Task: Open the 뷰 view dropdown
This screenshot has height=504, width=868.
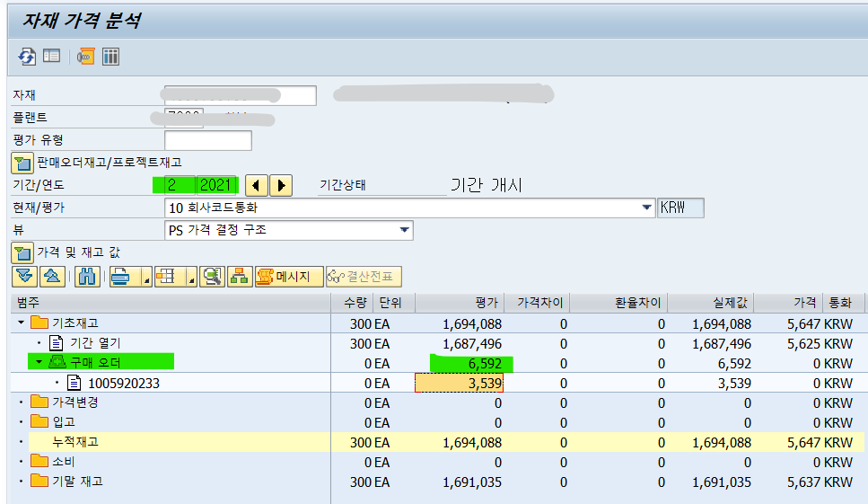Action: tap(404, 231)
